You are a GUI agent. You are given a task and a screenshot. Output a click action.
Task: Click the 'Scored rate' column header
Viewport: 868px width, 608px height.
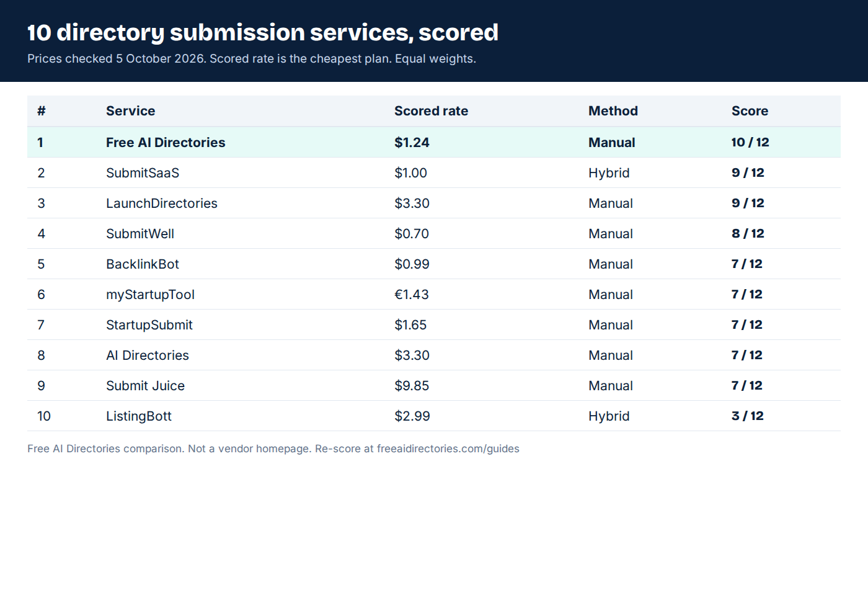432,111
